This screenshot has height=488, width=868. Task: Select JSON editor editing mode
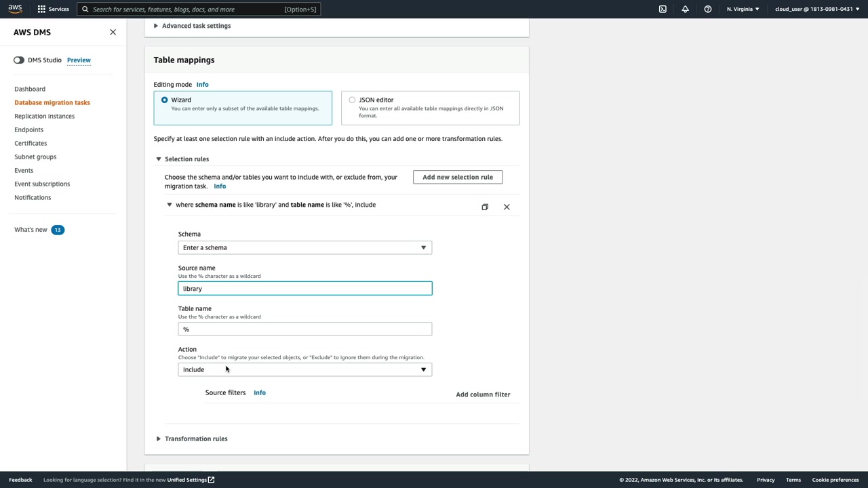(352, 100)
